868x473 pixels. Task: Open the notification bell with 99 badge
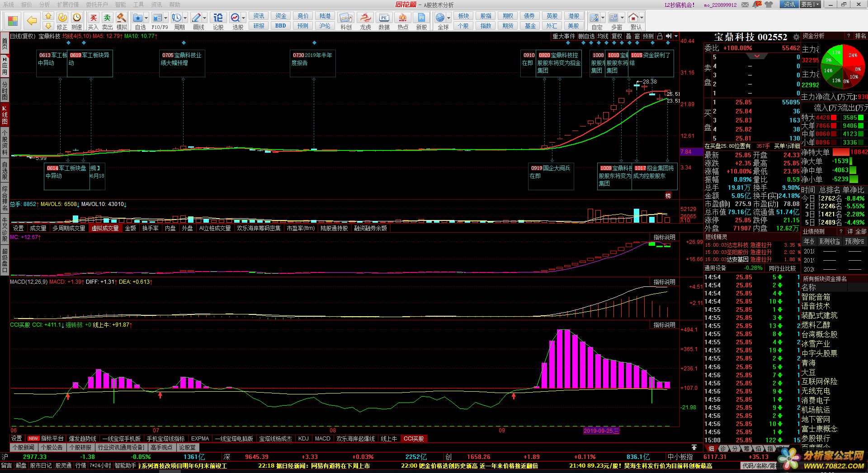pyautogui.click(x=756, y=5)
